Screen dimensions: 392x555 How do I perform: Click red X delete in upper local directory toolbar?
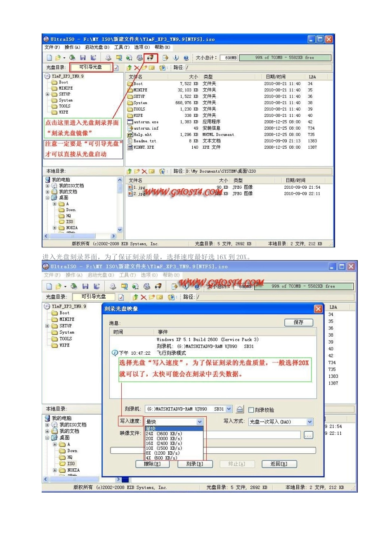tap(144, 171)
